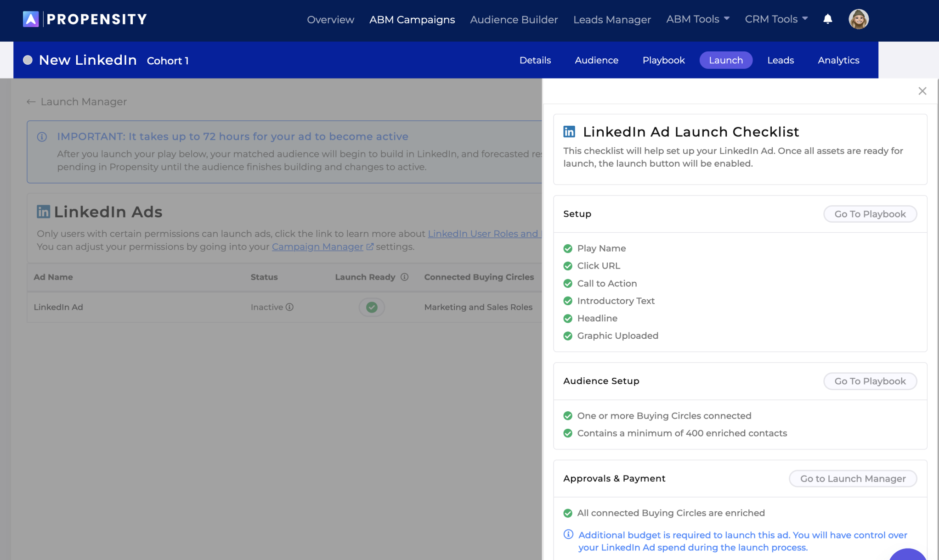The height and width of the screenshot is (560, 939).
Task: Click the check beside All connected Buying Circles enriched
Action: click(x=568, y=513)
